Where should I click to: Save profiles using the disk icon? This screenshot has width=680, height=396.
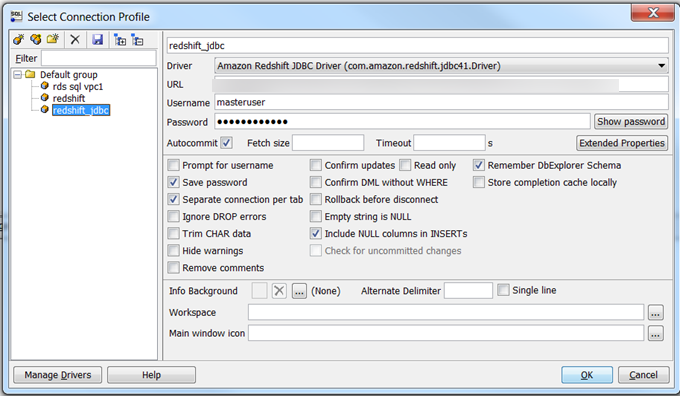tap(98, 40)
